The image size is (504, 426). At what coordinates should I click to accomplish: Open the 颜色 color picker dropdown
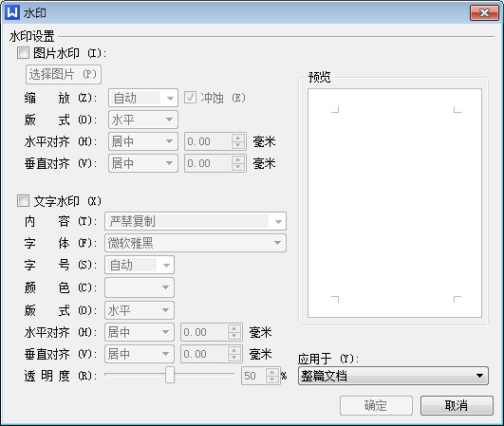click(x=140, y=287)
